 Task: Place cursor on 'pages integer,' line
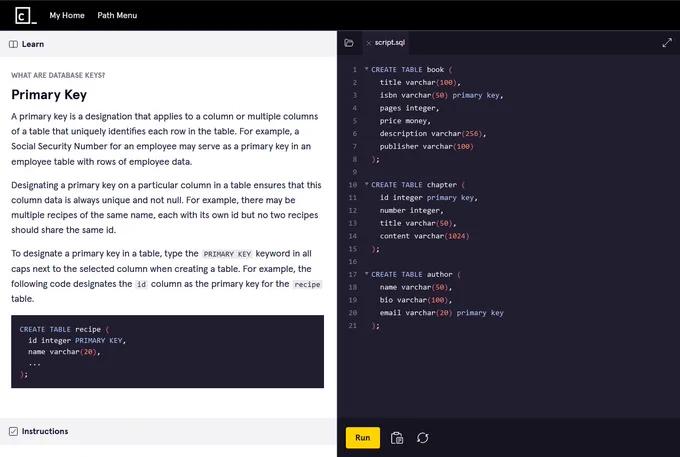409,108
